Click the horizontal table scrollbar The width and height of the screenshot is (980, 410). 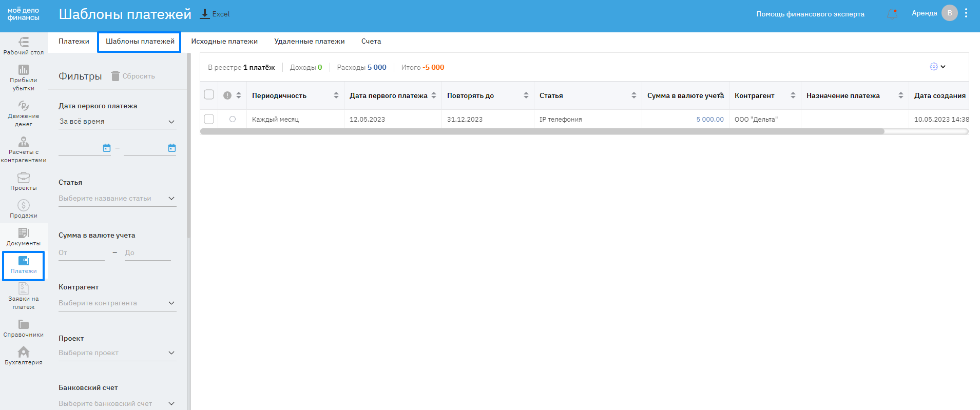point(542,132)
